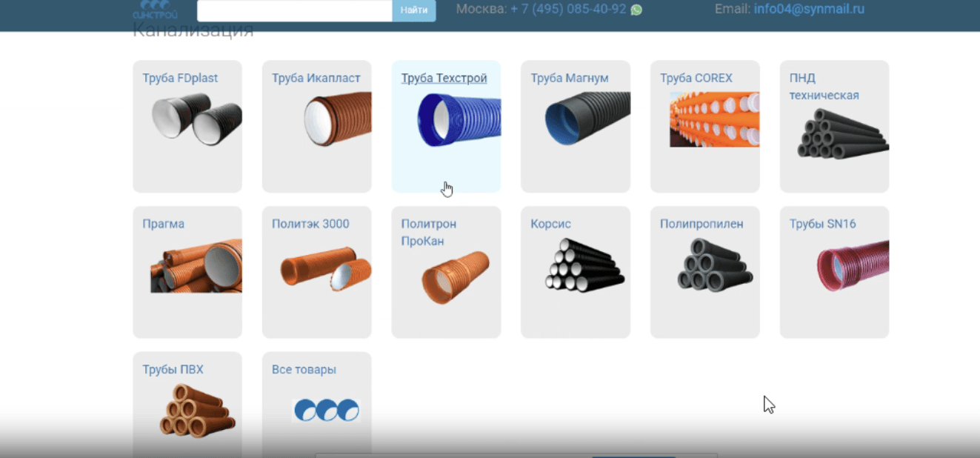
Task: Click the WhatsApp icon next to phone number
Action: 636,10
